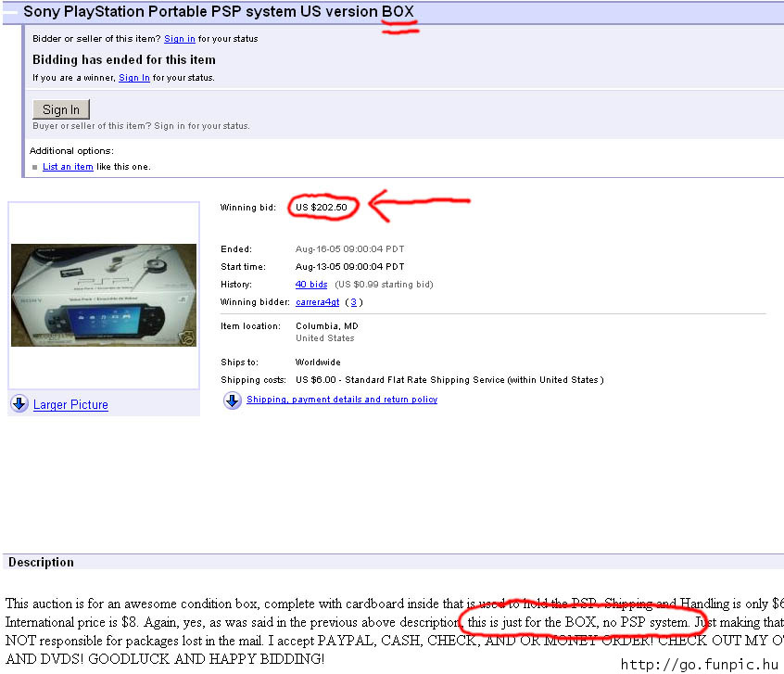This screenshot has height=674, width=784.
Task: Click the 'US $202.50' winning bid value
Action: [321, 207]
